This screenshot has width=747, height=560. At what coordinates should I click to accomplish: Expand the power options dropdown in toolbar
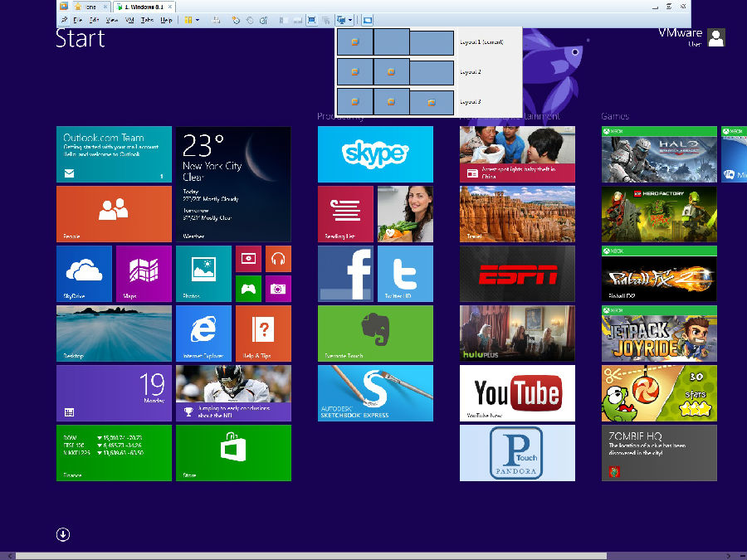[197, 20]
